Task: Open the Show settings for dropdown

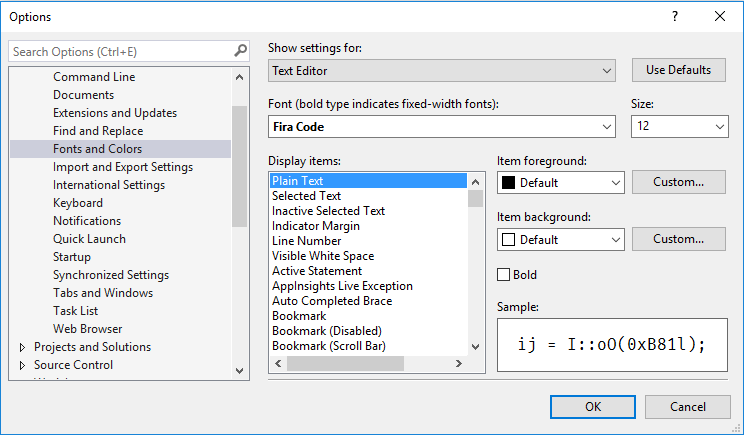Action: pos(442,71)
